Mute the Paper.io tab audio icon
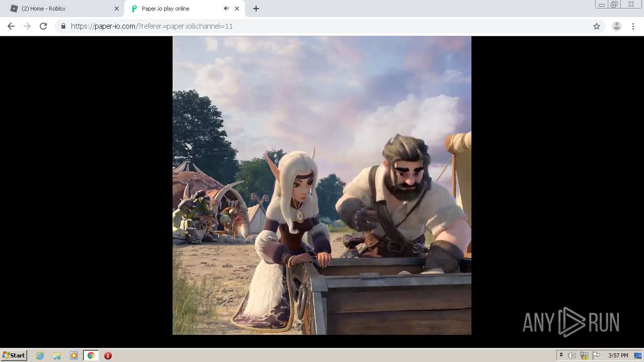The width and height of the screenshot is (644, 362). [226, 9]
